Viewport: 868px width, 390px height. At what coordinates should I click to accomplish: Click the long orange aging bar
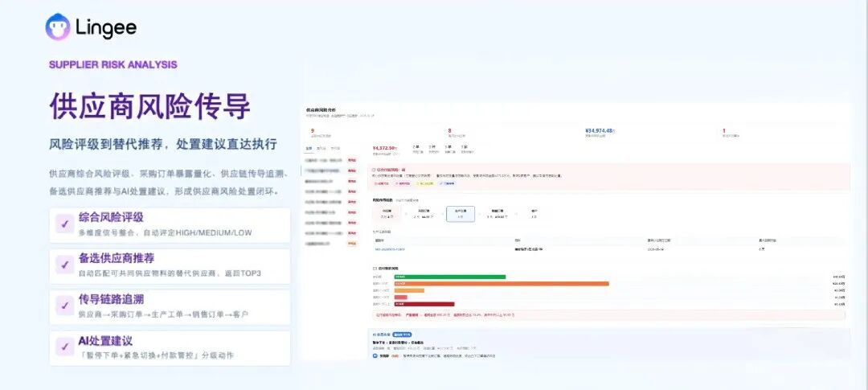point(502,284)
